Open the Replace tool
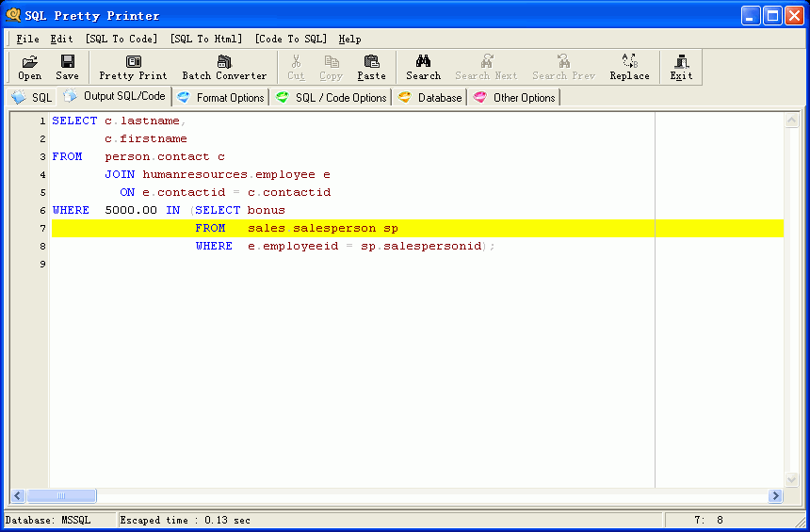The width and height of the screenshot is (810, 532). 629,68
